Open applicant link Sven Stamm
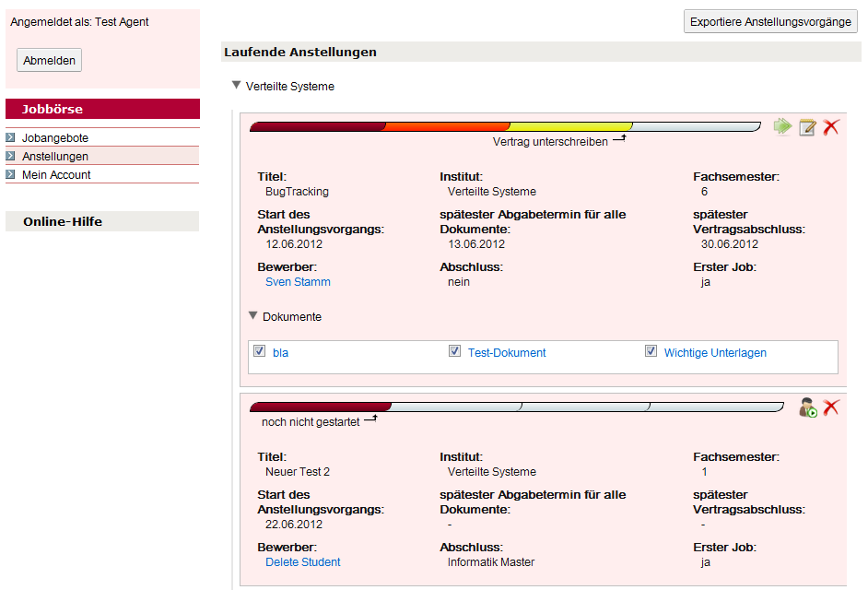The height and width of the screenshot is (590, 868). coord(298,282)
